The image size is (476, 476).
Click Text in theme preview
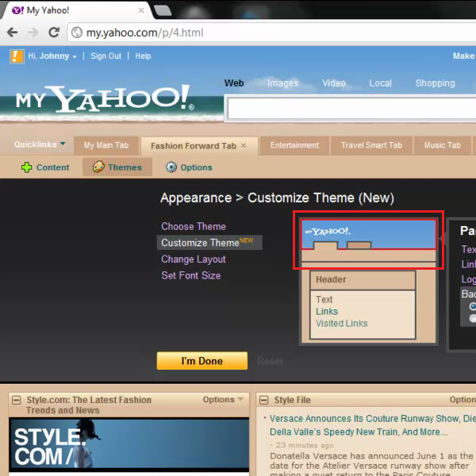pos(324,300)
